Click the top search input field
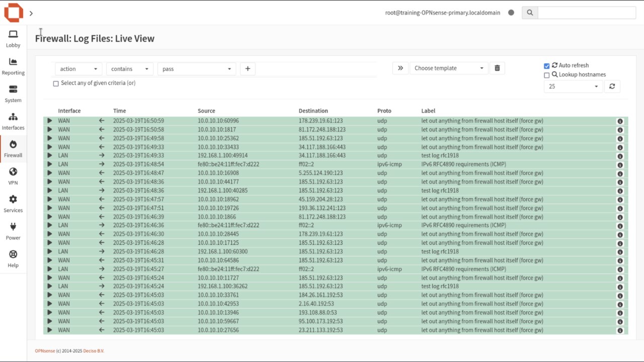Screen dimensions: 644x362 (x=587, y=13)
